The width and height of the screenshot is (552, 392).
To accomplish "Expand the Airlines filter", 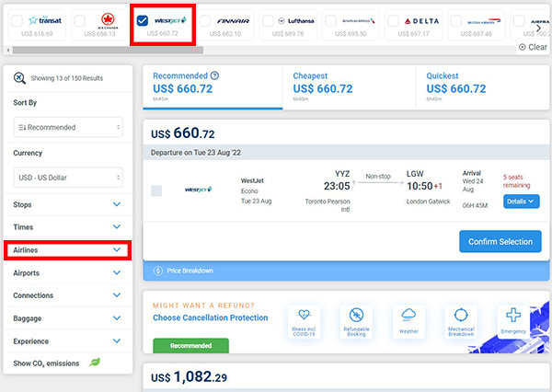I will [67, 250].
